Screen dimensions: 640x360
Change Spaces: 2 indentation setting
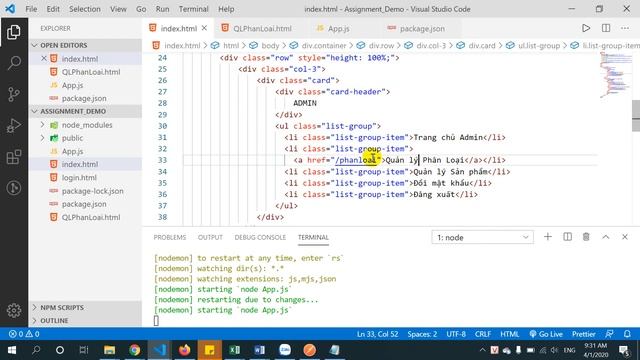pos(422,334)
